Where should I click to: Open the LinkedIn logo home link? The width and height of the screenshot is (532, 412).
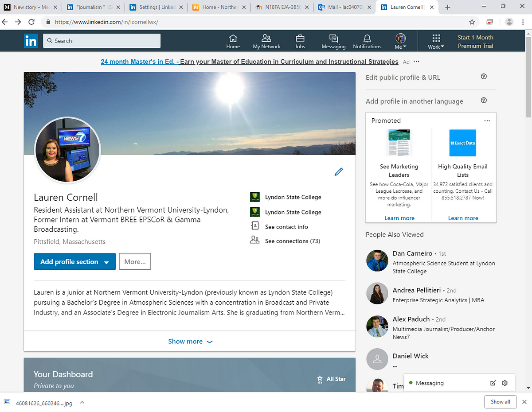pyautogui.click(x=31, y=41)
